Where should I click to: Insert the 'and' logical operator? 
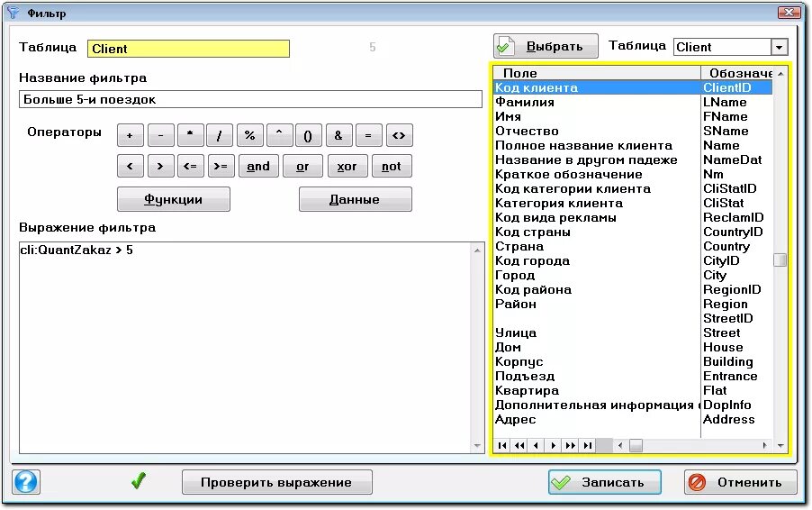258,167
